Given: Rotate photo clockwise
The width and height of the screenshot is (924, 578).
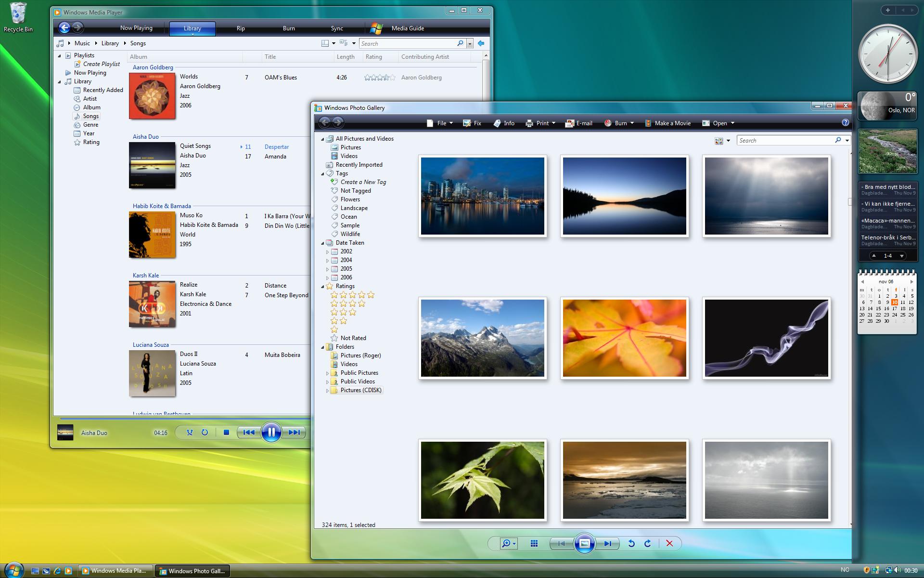Looking at the screenshot, I should click(648, 544).
